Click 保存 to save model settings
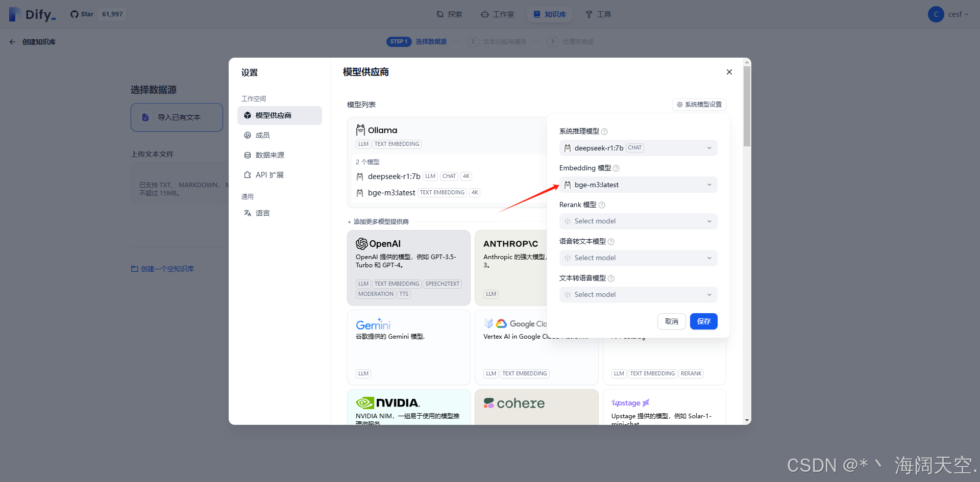This screenshot has height=482, width=980. pos(704,321)
